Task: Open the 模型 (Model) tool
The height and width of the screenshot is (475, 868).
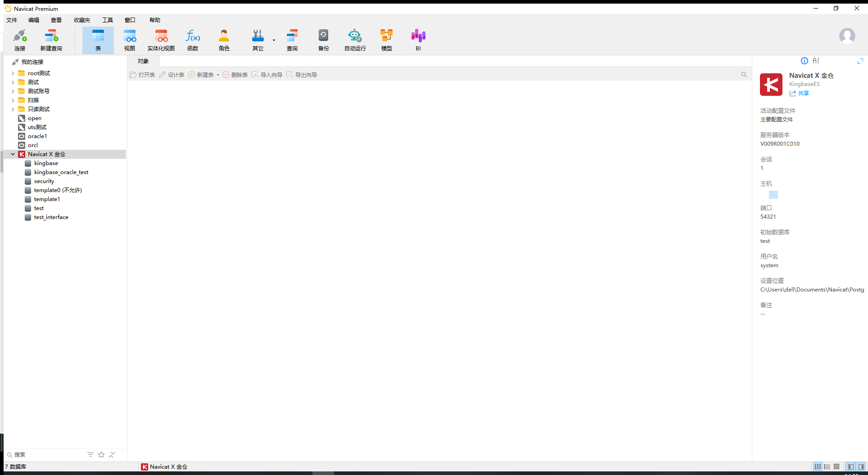Action: [387, 40]
